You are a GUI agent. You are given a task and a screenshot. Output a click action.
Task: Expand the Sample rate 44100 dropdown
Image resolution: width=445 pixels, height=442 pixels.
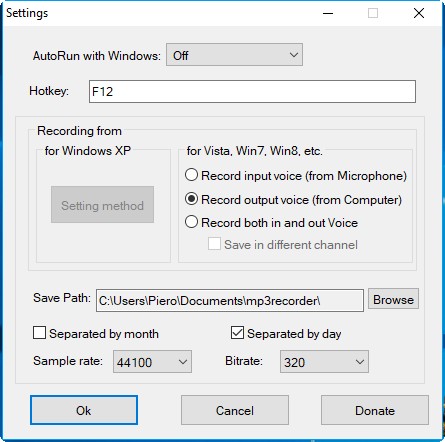tap(152, 362)
